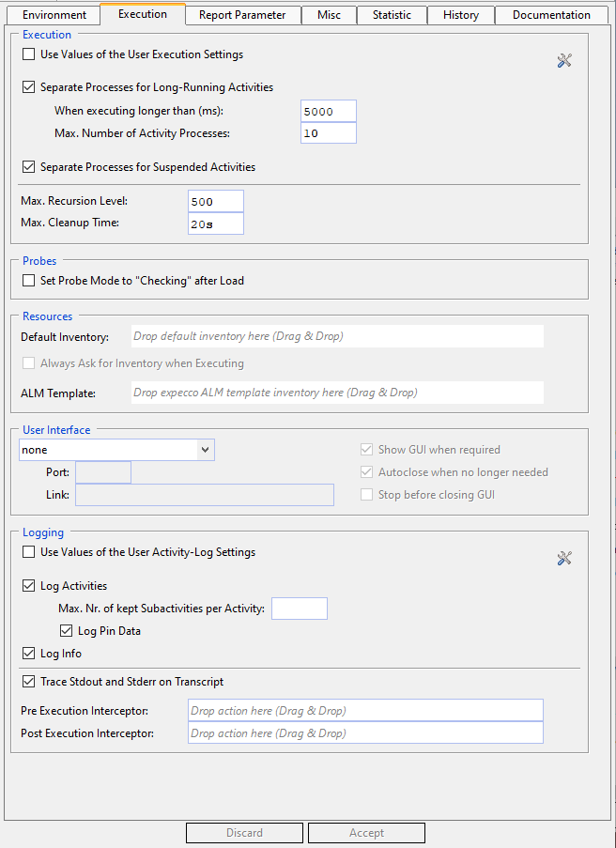
Task: Click the Max. Number of Activity Processes field
Action: coord(328,133)
